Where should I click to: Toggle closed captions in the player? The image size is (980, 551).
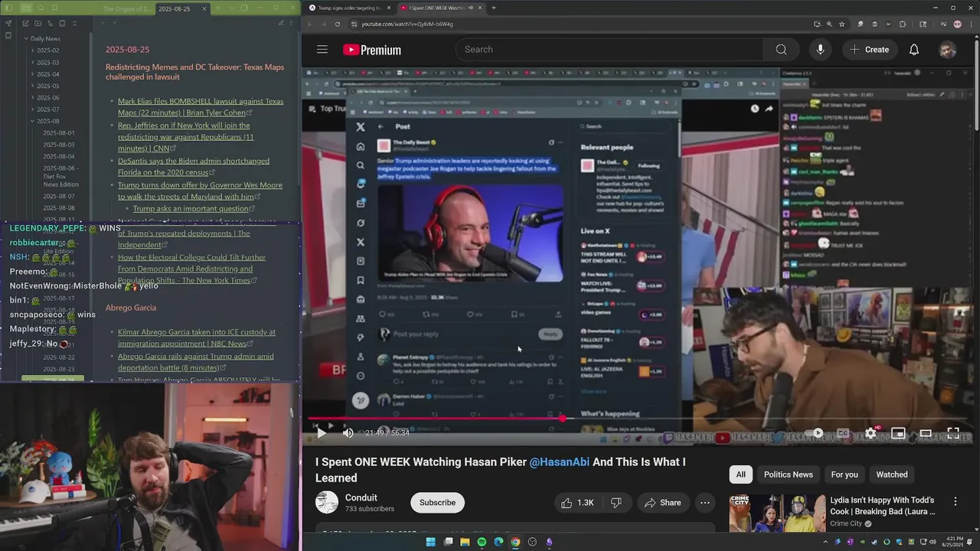point(843,433)
